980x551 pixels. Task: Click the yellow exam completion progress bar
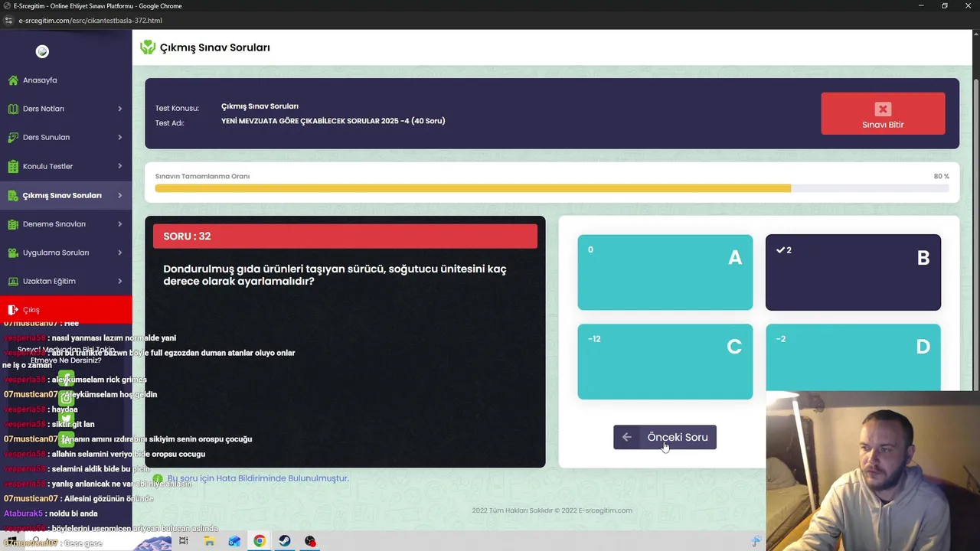click(x=472, y=188)
